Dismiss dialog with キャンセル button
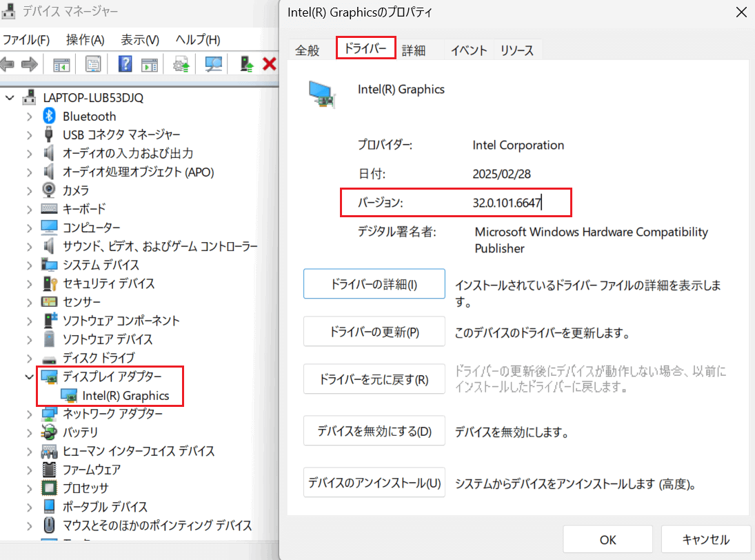The image size is (755, 560). (x=706, y=540)
